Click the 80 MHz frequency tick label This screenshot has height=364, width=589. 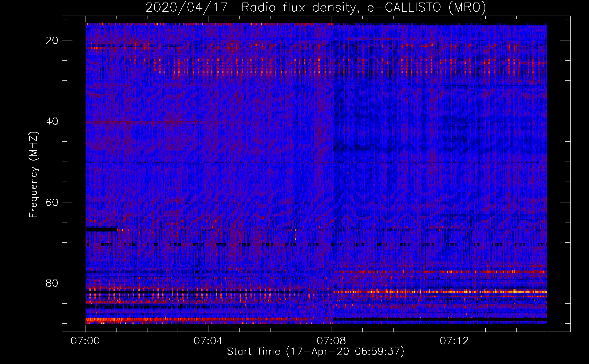click(x=52, y=283)
